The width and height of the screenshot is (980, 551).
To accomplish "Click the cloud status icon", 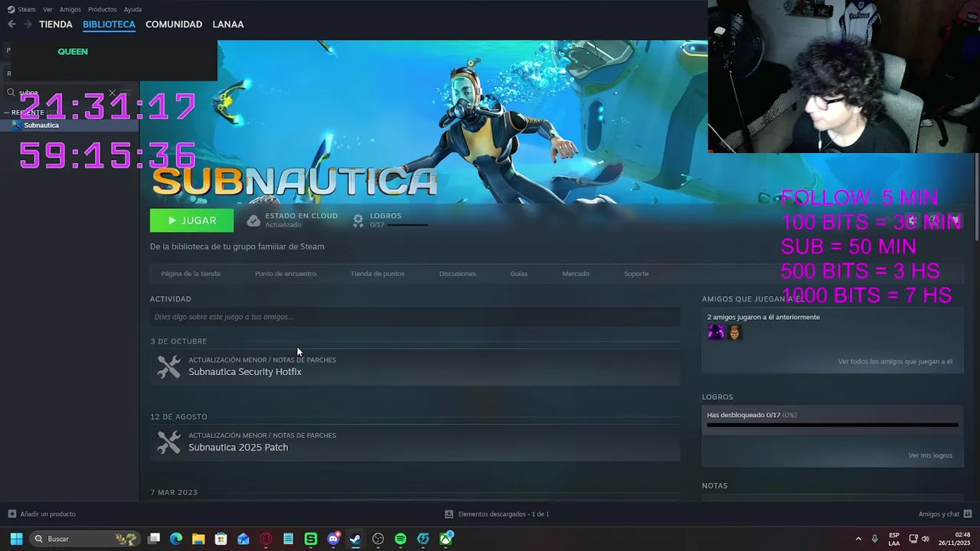I will (x=253, y=220).
